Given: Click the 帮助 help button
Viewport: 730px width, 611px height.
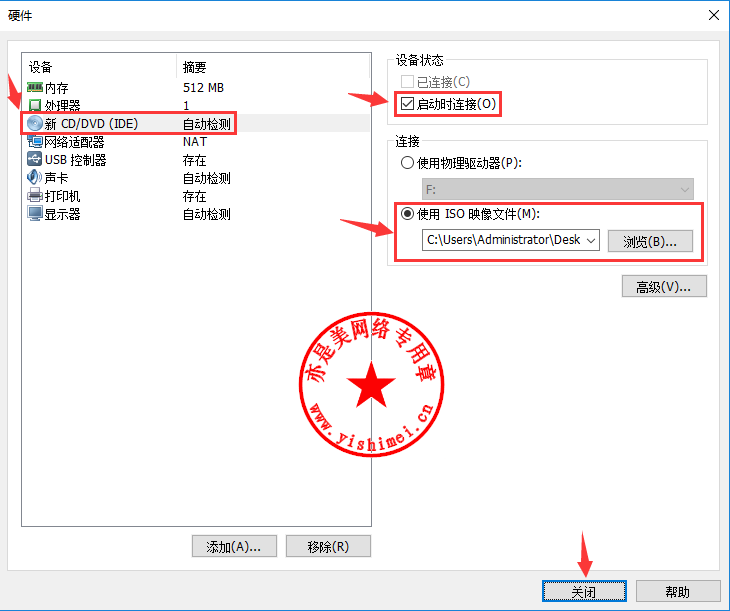Looking at the screenshot, I should (x=678, y=591).
